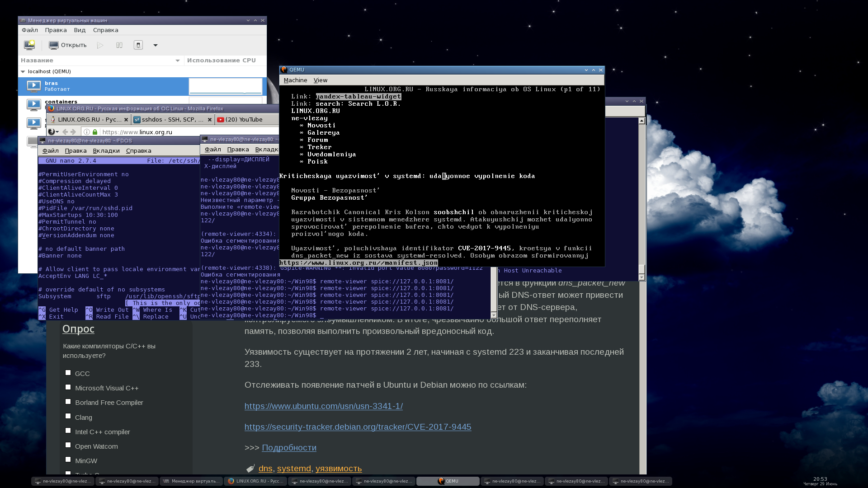Image resolution: width=868 pixels, height=488 pixels.
Task: Open the QEMU Machine menu
Action: point(295,80)
